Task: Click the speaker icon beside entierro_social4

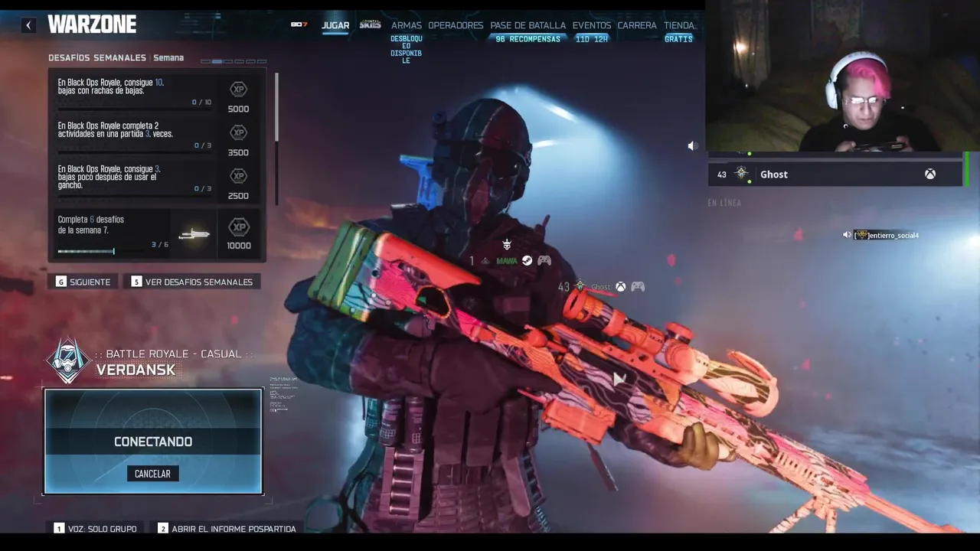Action: click(x=847, y=235)
